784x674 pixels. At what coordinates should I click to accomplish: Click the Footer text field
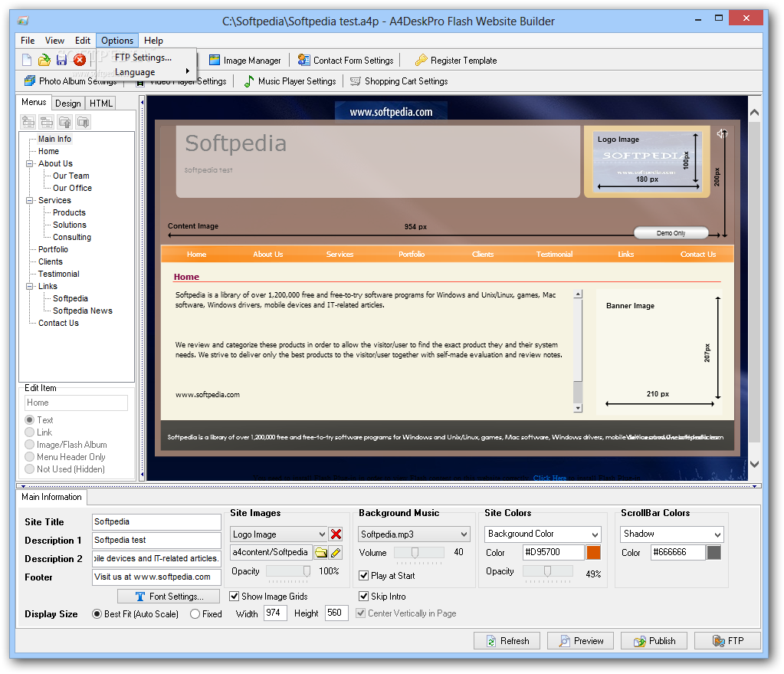[x=156, y=577]
